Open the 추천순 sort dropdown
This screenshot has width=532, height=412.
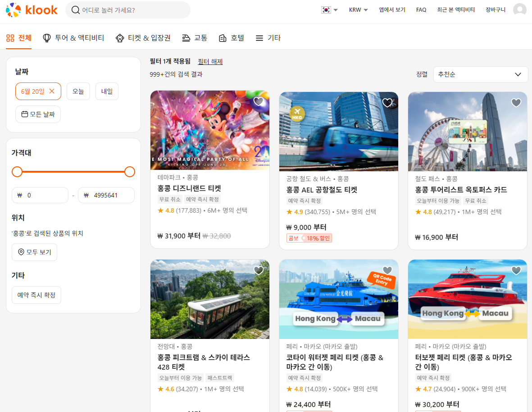pos(481,74)
